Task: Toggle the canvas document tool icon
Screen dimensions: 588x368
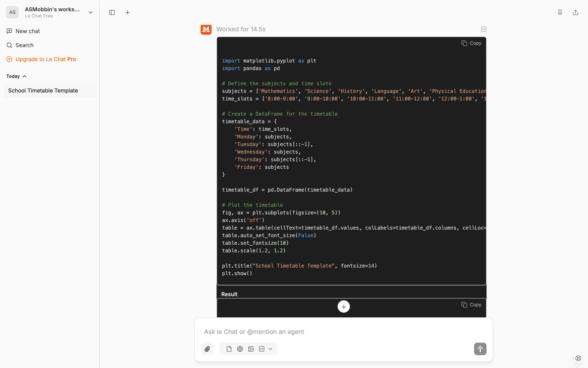Action: 229,349
